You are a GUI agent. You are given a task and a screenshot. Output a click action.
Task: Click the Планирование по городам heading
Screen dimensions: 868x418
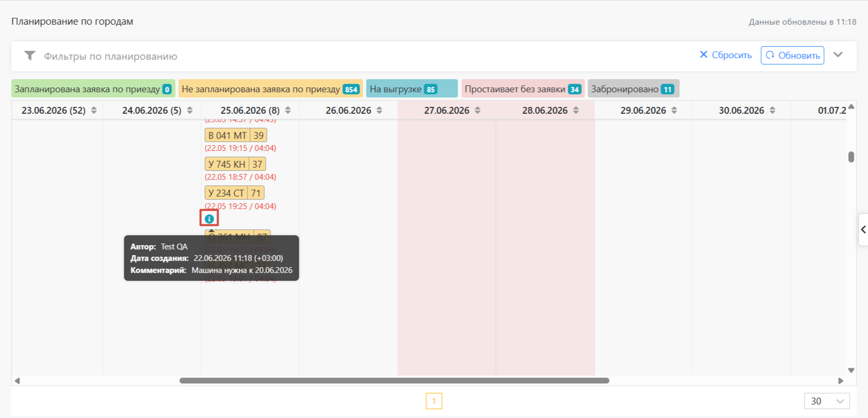72,21
